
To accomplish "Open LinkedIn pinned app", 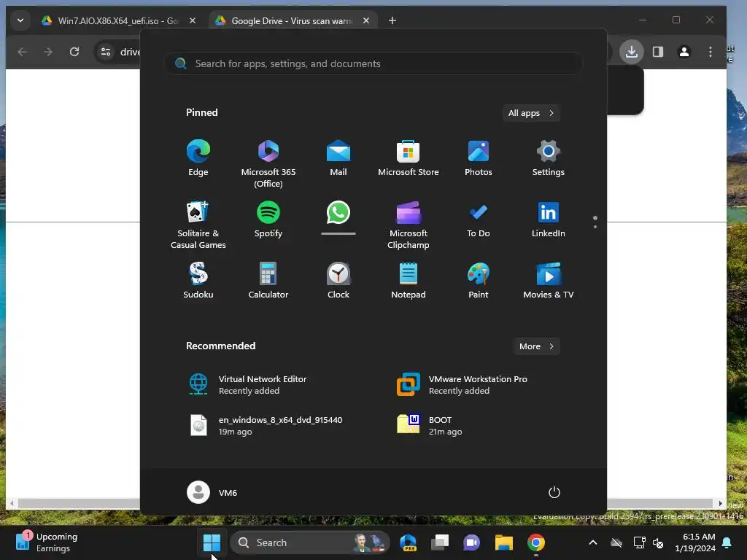I will [549, 219].
